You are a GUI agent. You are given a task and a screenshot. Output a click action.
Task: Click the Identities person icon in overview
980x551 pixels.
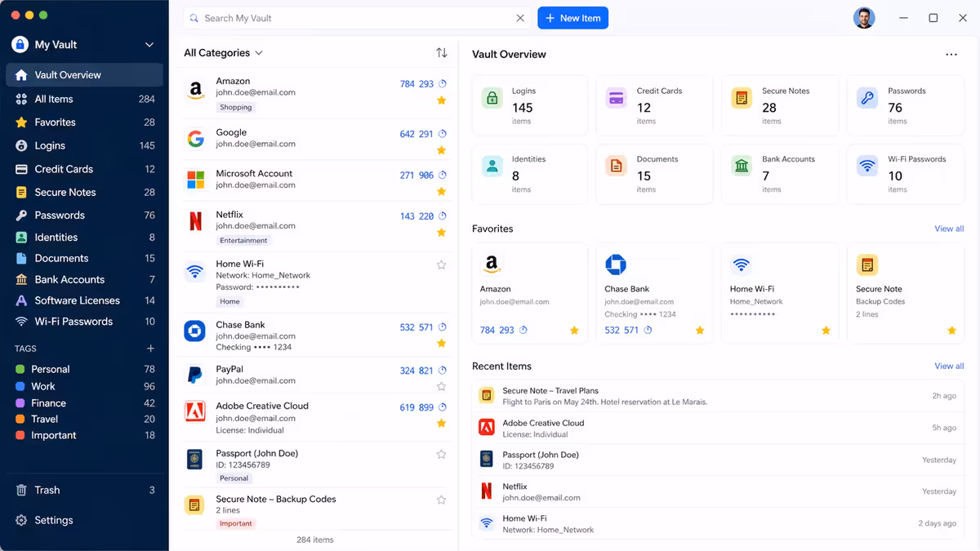click(x=492, y=167)
